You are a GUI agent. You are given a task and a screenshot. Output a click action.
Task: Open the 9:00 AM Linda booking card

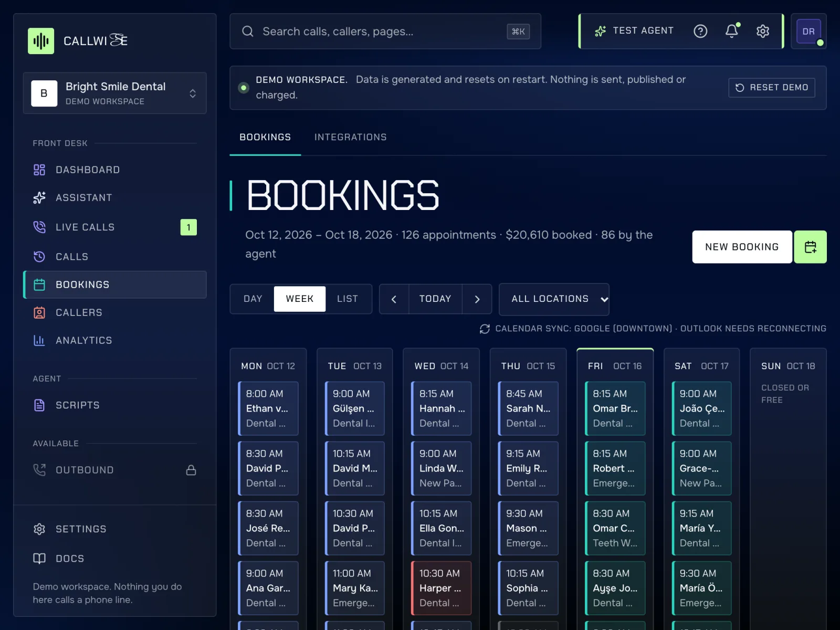point(442,468)
